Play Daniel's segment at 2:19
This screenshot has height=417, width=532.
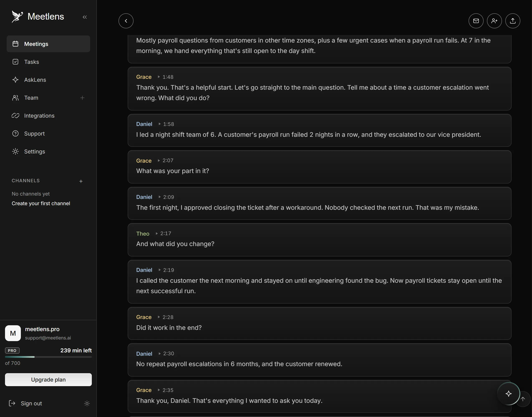pyautogui.click(x=166, y=270)
